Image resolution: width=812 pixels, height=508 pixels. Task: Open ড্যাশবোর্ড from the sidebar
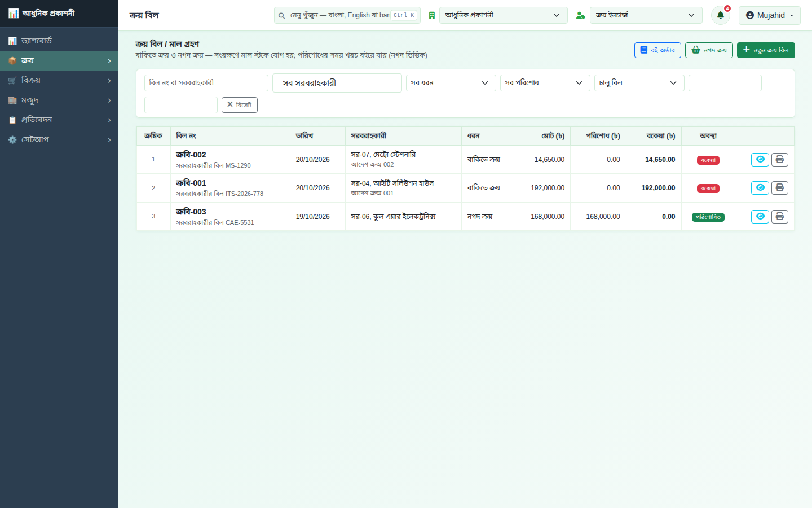coord(59,41)
